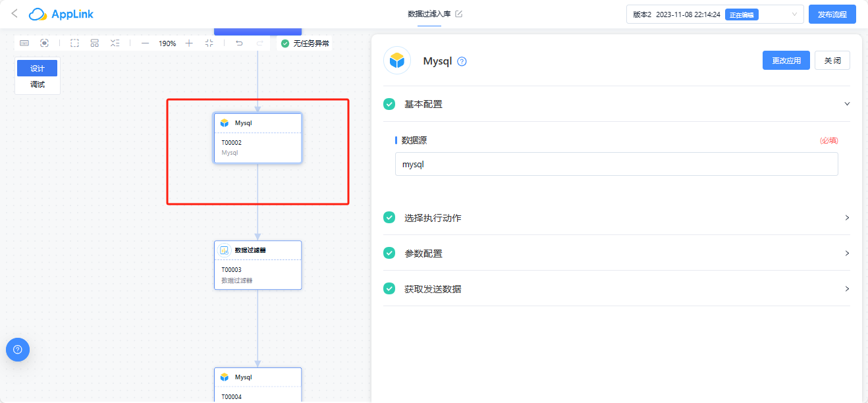Click the green check beside 基本配置
Viewport: 868px width, 403px height.
click(x=389, y=104)
